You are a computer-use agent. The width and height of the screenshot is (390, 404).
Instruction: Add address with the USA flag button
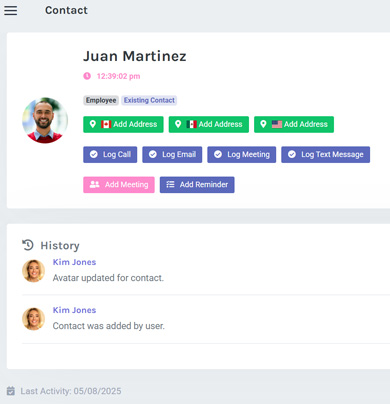294,124
